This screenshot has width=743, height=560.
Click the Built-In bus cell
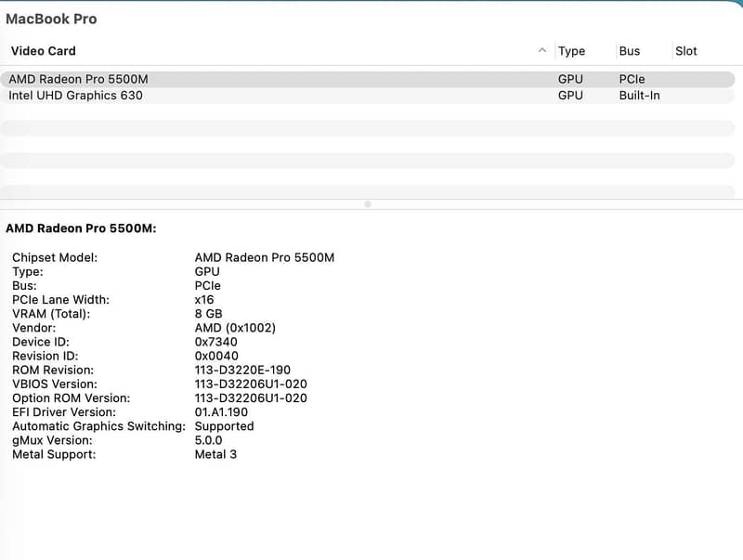click(x=639, y=96)
